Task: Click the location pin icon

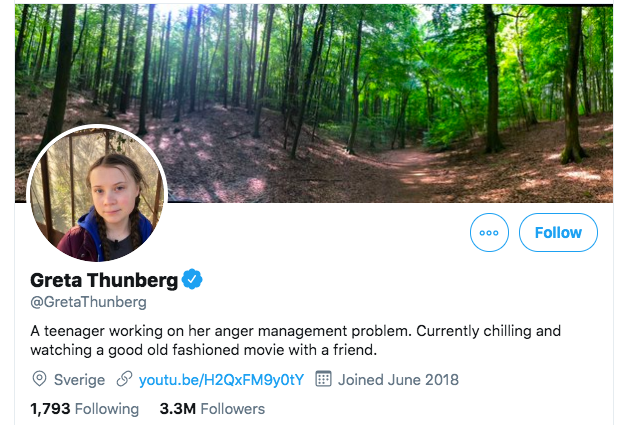Action: (40, 379)
